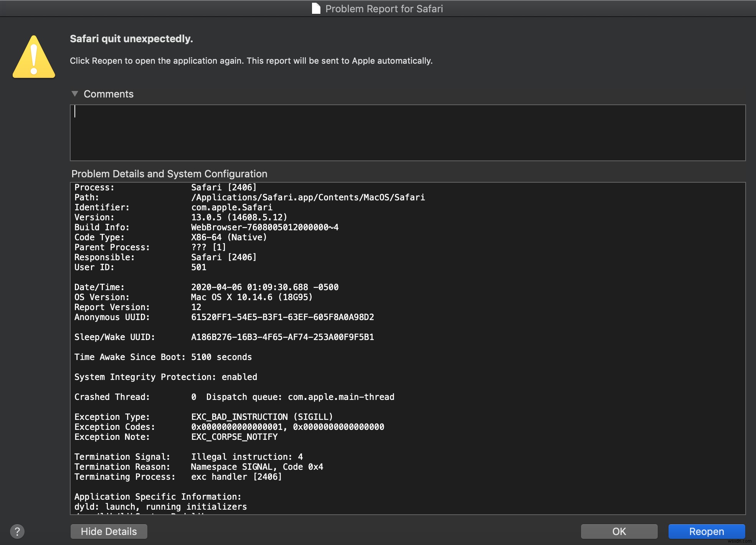The height and width of the screenshot is (545, 756).
Task: Hide report details via Hide Details button
Action: [109, 532]
